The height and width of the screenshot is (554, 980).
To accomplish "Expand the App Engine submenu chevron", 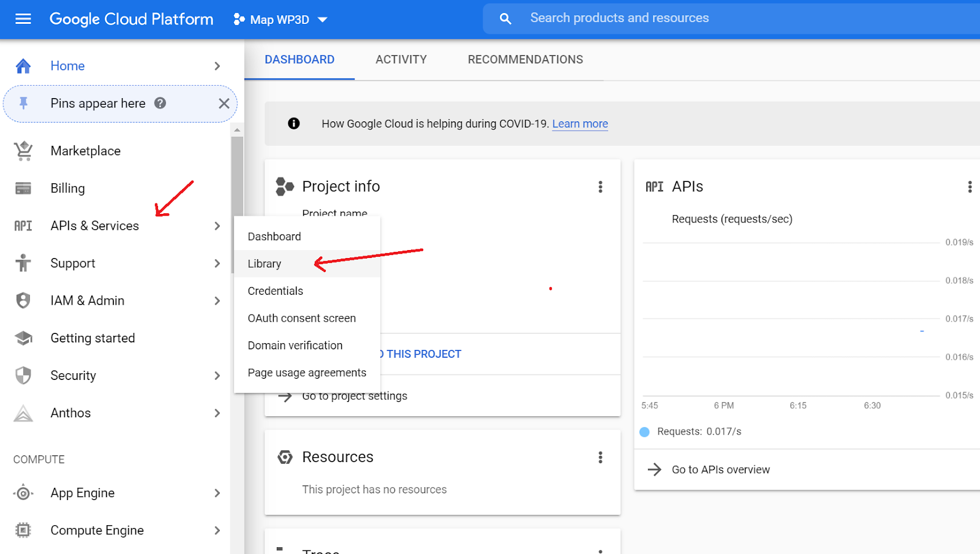I will [217, 493].
